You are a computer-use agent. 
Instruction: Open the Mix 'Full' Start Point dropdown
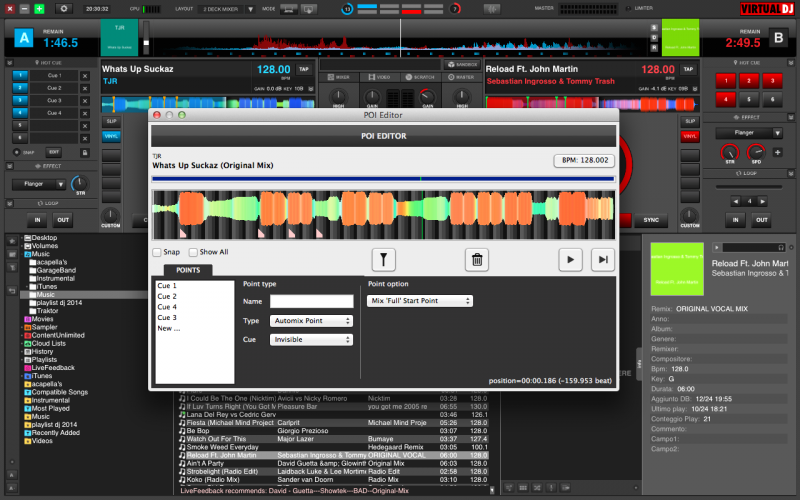tap(419, 301)
